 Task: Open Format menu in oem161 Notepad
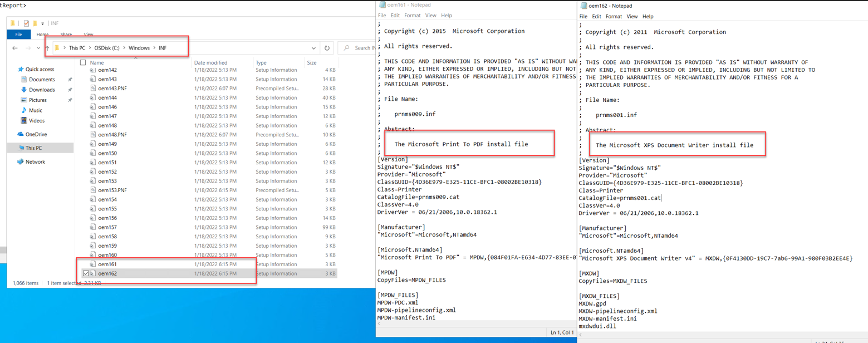coord(413,16)
